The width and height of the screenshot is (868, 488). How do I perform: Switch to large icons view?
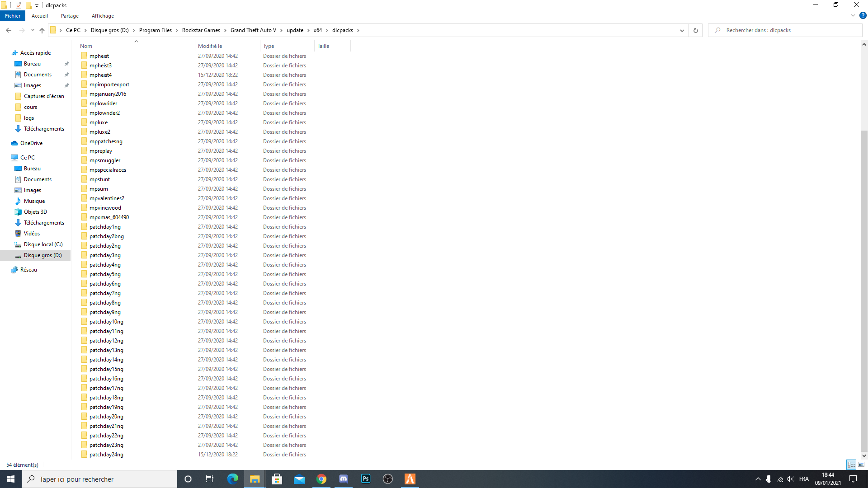[x=861, y=465]
